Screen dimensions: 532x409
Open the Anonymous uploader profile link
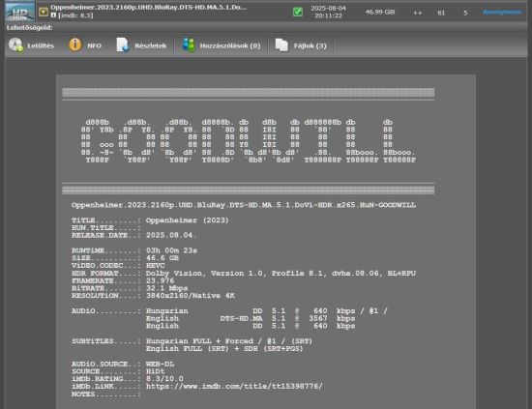click(x=502, y=12)
